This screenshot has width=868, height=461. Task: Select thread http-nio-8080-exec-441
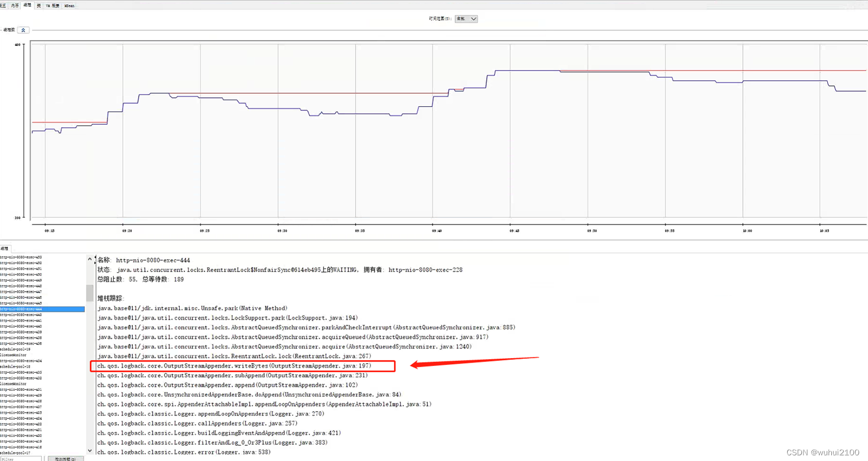[x=21, y=321]
